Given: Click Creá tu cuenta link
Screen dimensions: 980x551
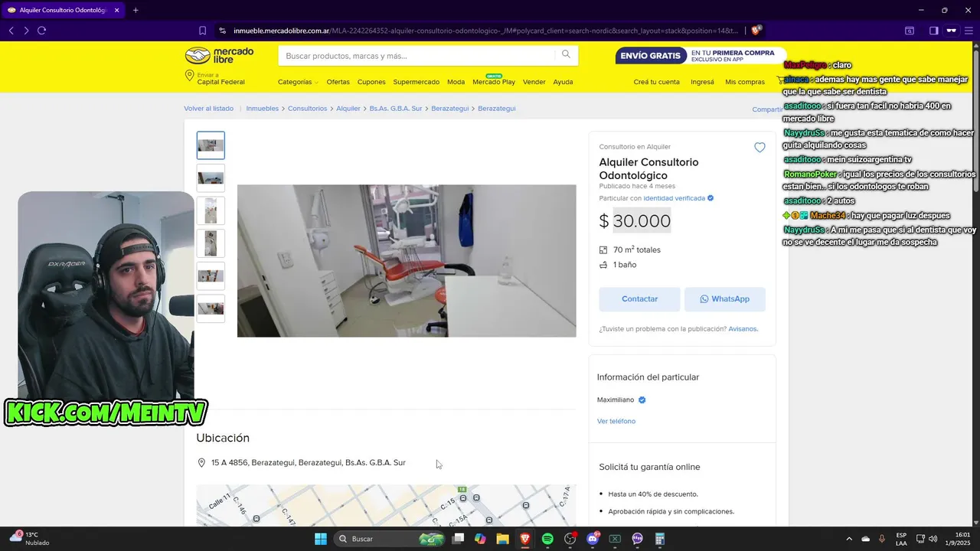Looking at the screenshot, I should pyautogui.click(x=656, y=82).
